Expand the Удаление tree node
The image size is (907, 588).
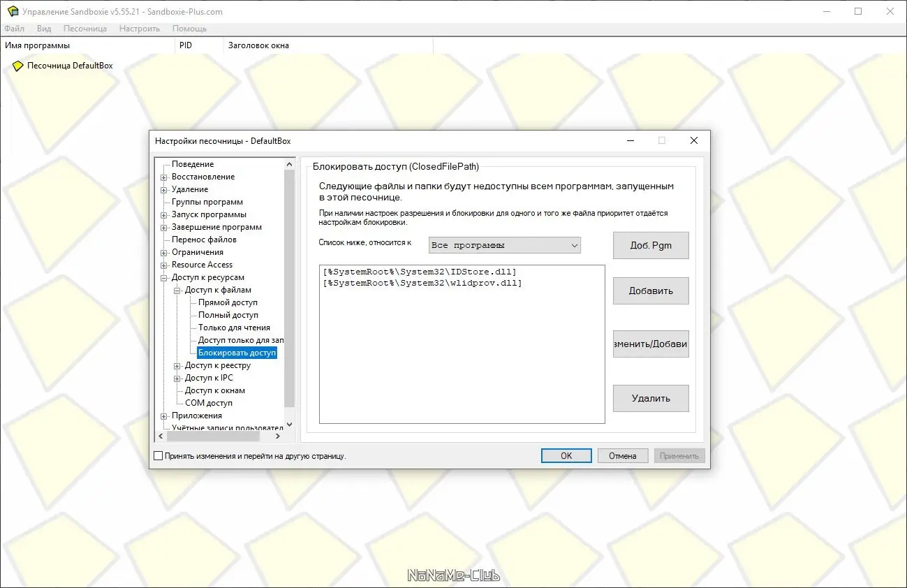[x=164, y=190]
